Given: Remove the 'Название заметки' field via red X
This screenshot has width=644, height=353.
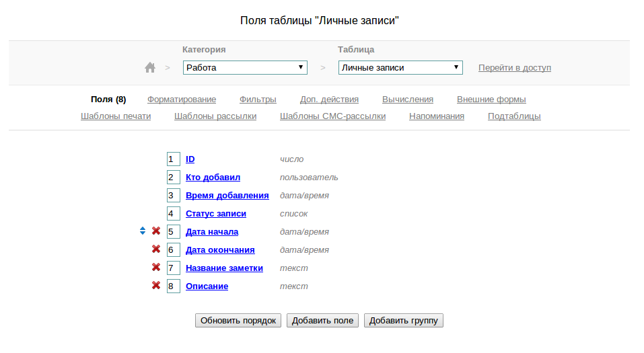Looking at the screenshot, I should click(x=156, y=268).
